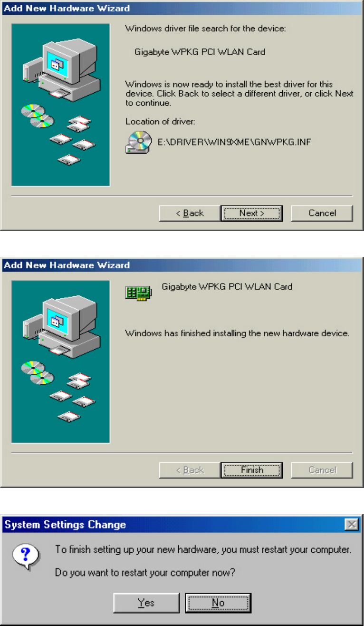Choose No to skip restarting now

click(x=218, y=603)
